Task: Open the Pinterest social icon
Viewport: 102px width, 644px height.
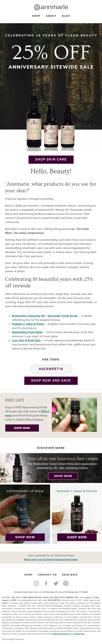Action: click(x=66, y=583)
